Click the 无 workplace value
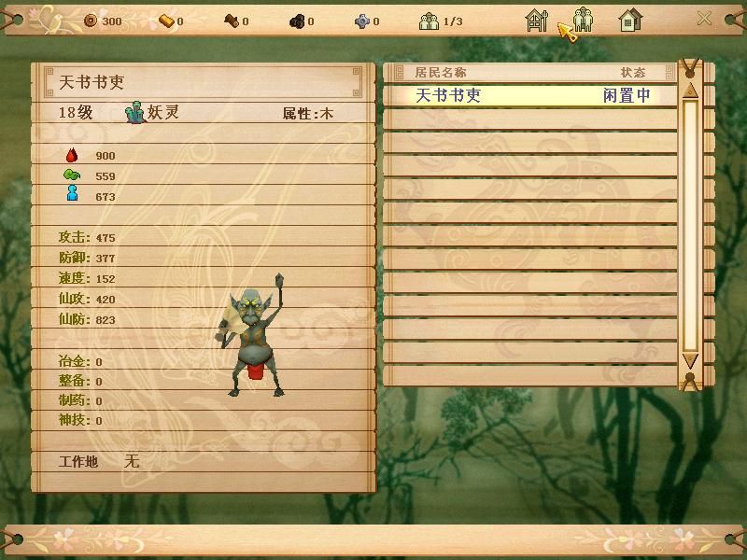The width and height of the screenshot is (747, 560). pos(132,461)
